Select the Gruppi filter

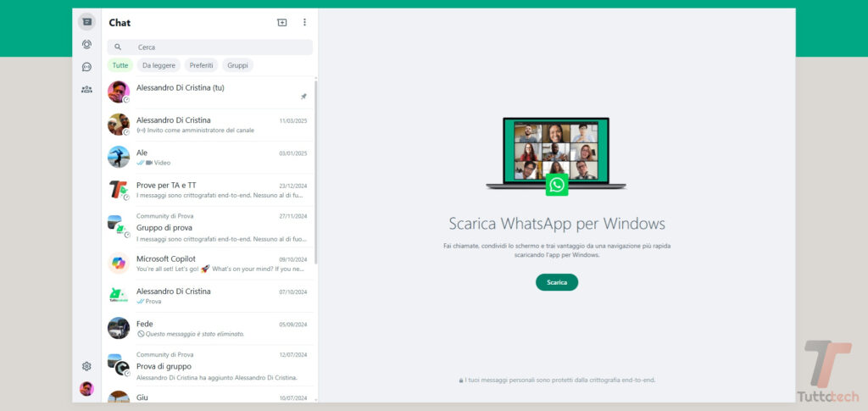click(237, 65)
